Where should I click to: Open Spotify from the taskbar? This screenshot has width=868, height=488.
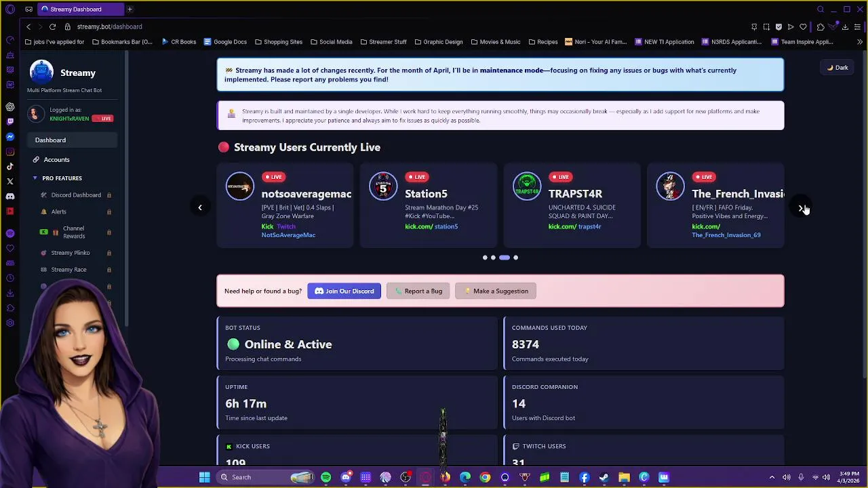[x=325, y=477]
